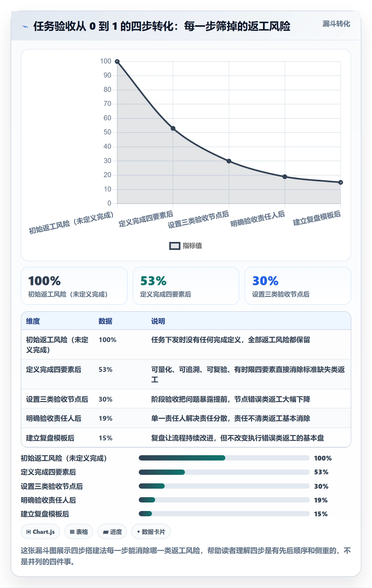This screenshot has height=588, width=372.
Task: Select the 数据卡片 chip
Action: (151, 532)
